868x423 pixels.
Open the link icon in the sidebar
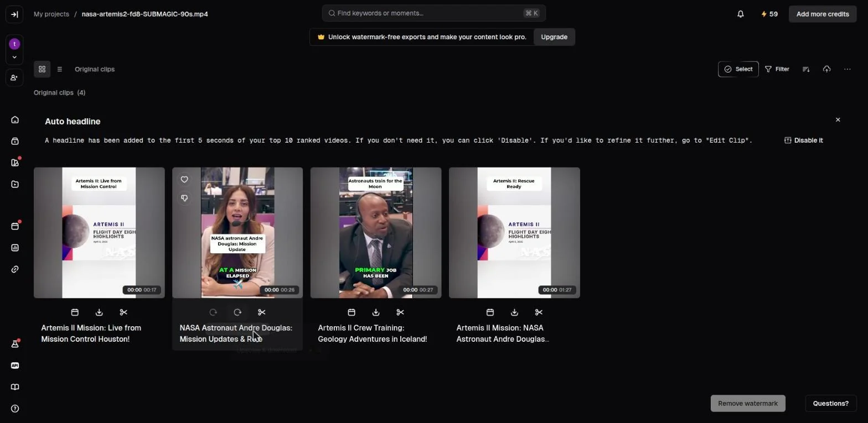click(15, 269)
